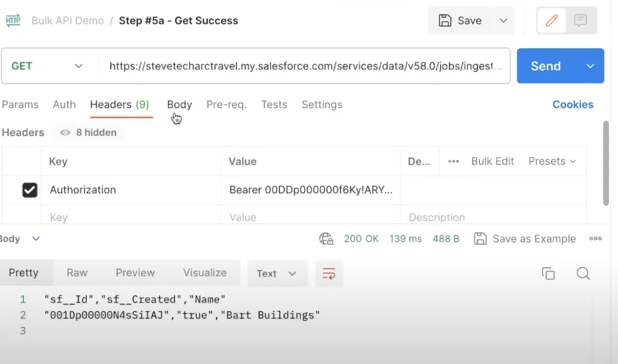This screenshot has width=618, height=364.
Task: Click the network globe lock icon
Action: (x=326, y=239)
